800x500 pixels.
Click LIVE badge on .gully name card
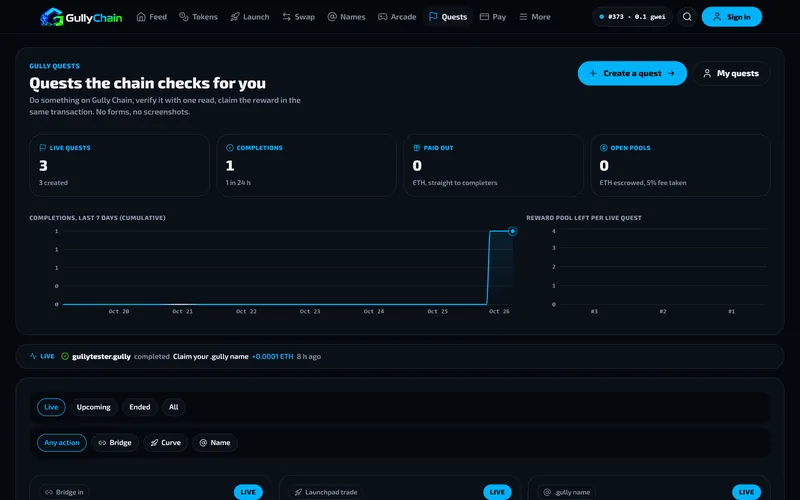(746, 492)
